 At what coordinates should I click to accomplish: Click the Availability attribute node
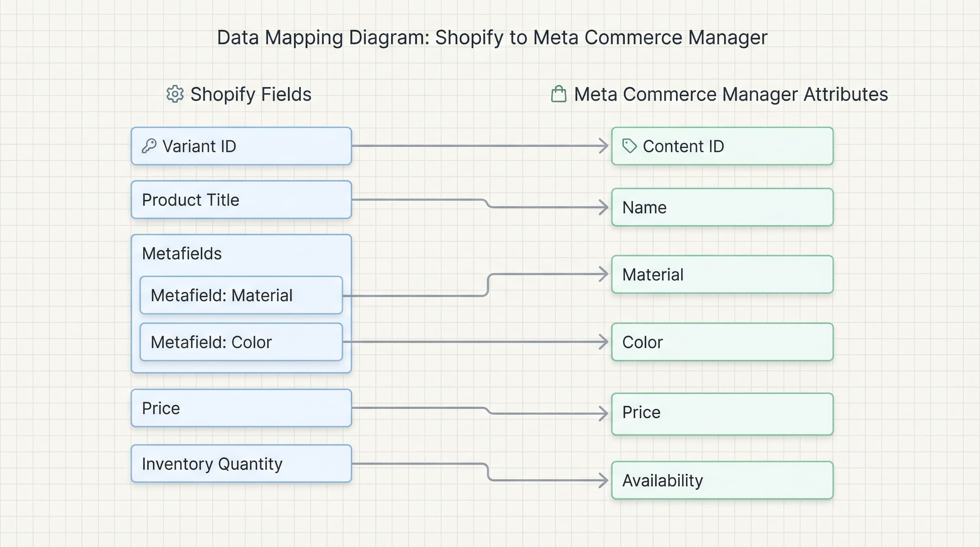[x=721, y=480]
